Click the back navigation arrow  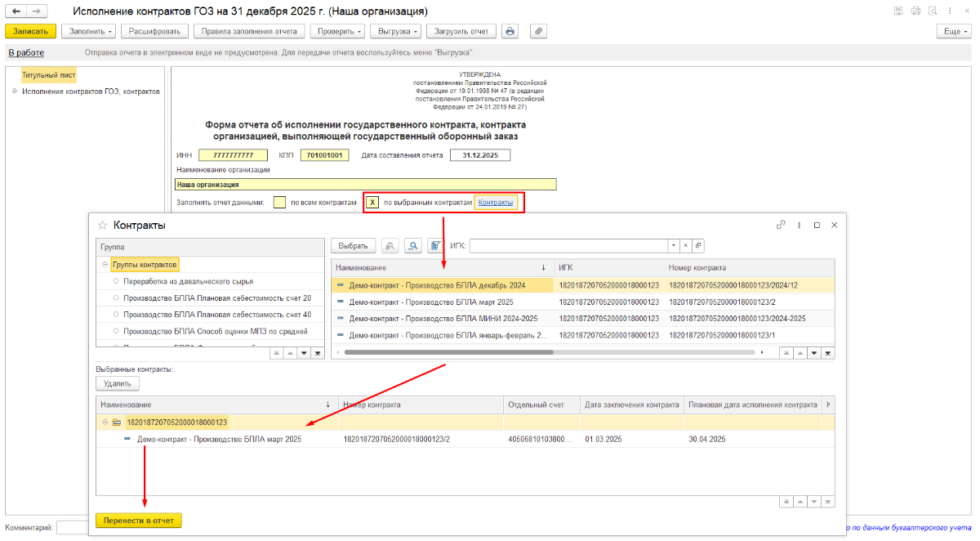[16, 11]
